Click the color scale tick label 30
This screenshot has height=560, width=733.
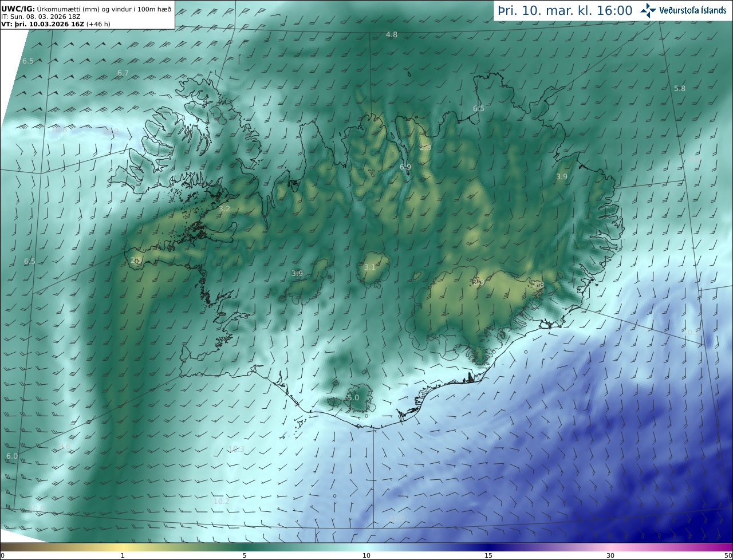pos(610,555)
